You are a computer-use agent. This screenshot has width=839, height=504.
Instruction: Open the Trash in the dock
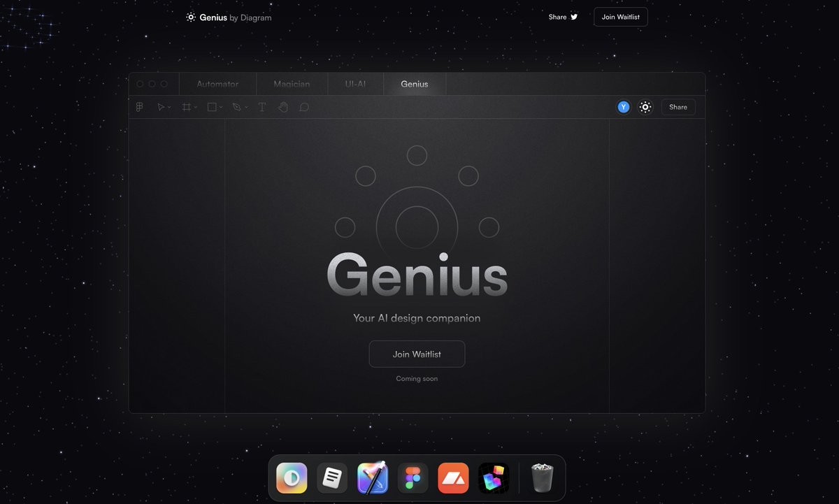tap(542, 478)
